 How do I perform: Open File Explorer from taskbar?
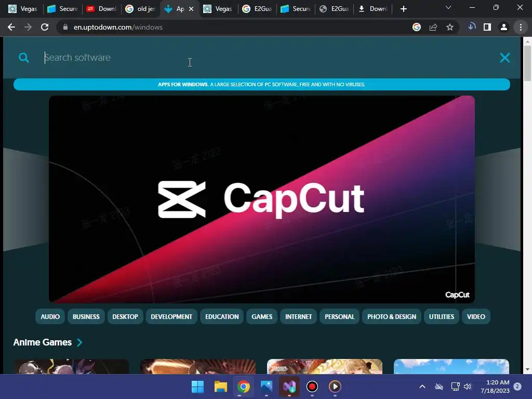pyautogui.click(x=220, y=387)
